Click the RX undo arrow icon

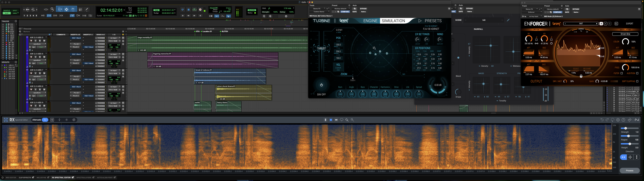tap(602, 120)
